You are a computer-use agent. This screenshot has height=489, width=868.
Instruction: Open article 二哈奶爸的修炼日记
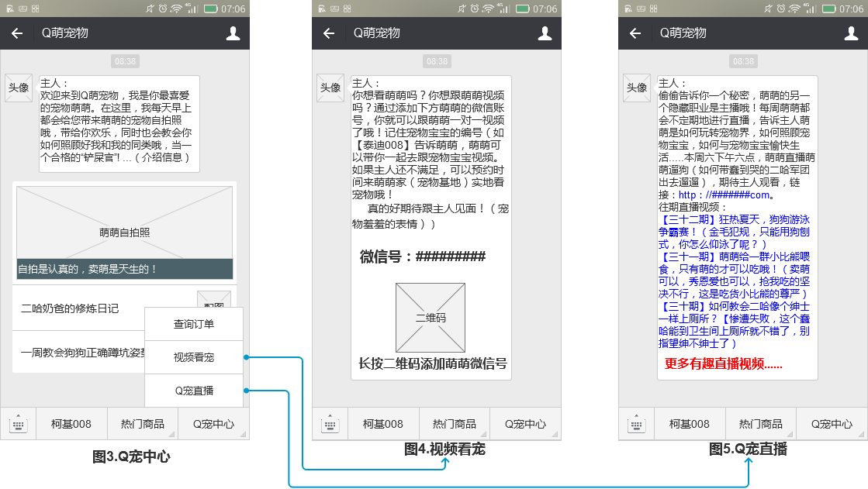pyautogui.click(x=70, y=308)
